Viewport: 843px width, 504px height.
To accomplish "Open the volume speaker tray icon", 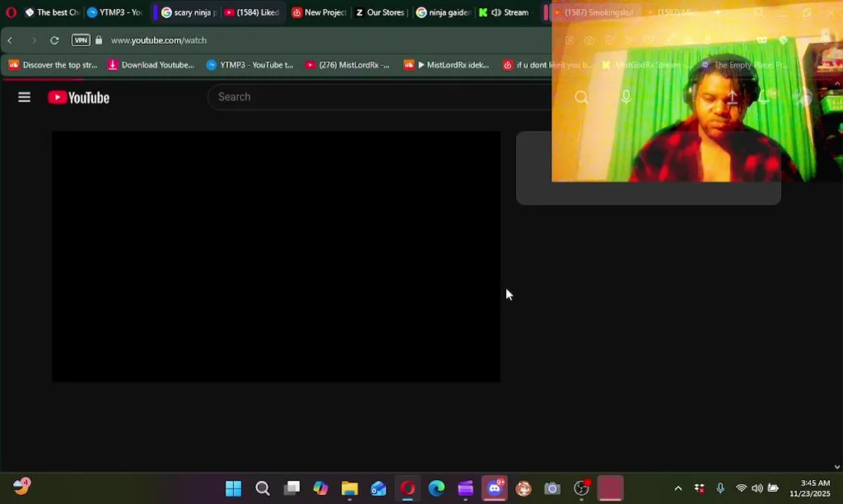I will tap(757, 489).
